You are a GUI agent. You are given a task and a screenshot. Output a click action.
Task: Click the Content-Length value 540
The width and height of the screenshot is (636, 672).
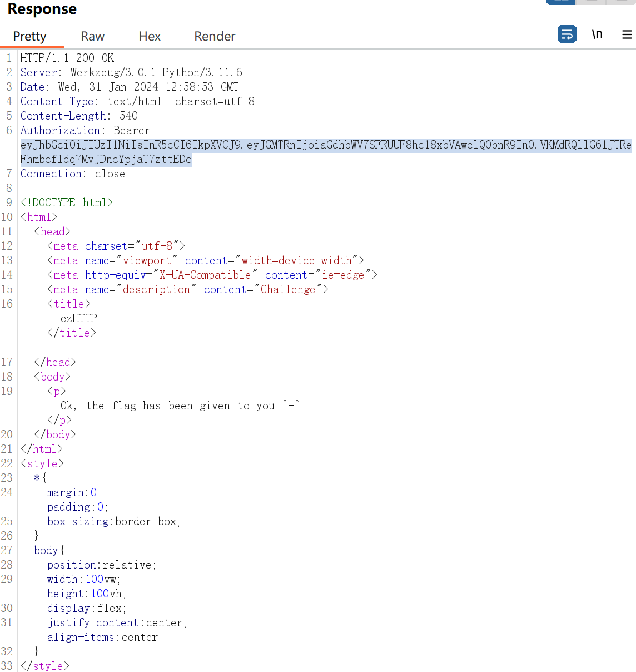128,116
